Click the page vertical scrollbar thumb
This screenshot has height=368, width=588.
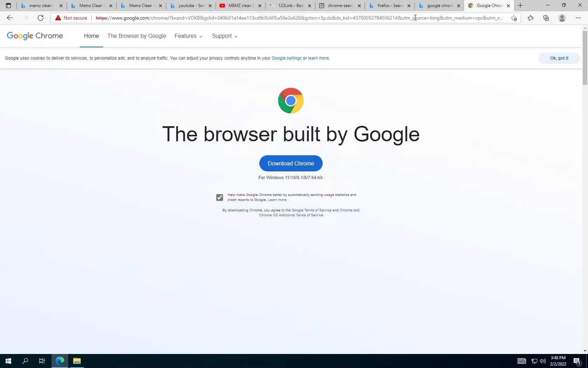pos(585,57)
